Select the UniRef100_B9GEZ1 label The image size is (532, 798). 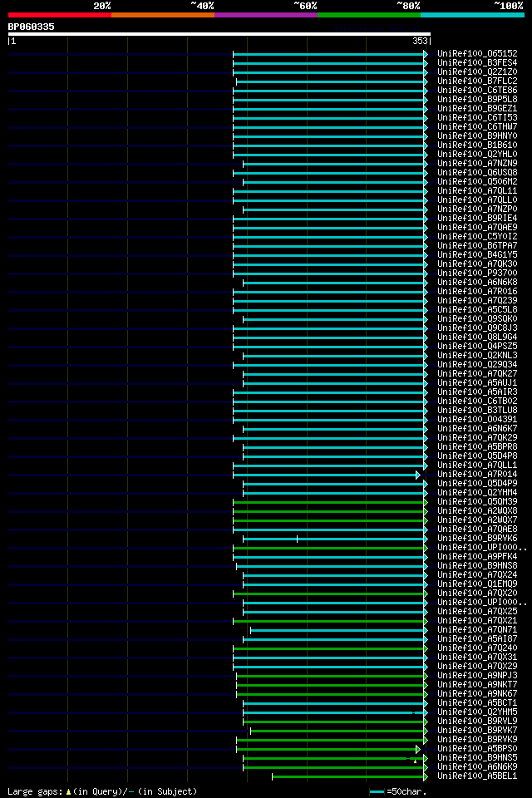pos(477,108)
